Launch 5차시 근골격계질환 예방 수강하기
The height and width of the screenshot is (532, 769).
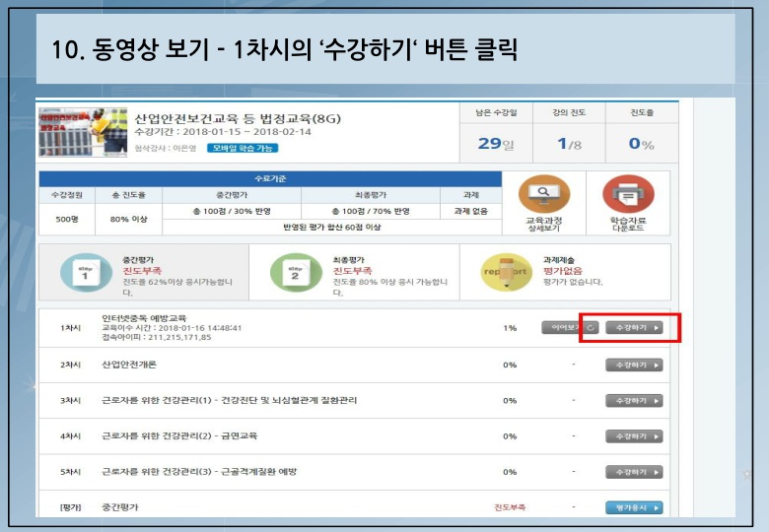[633, 472]
